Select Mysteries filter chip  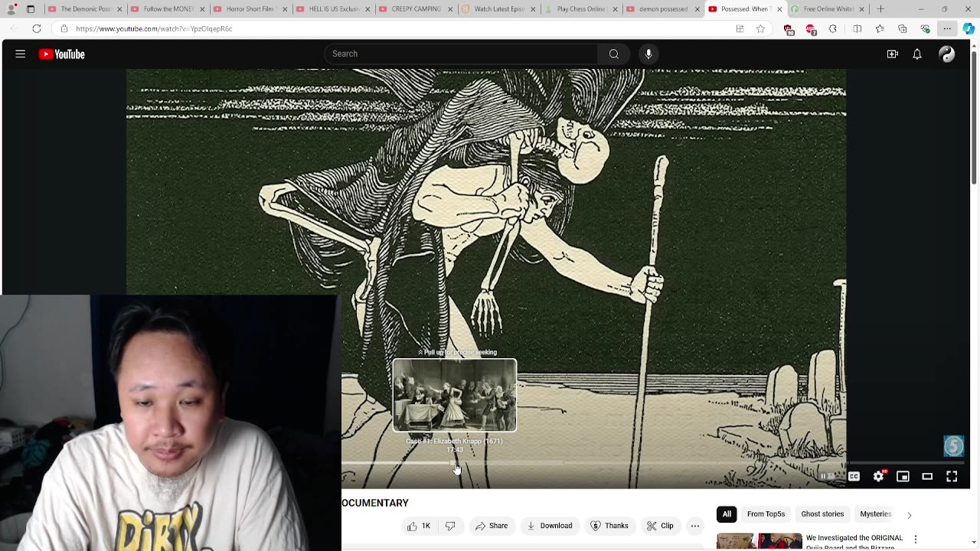click(x=875, y=514)
